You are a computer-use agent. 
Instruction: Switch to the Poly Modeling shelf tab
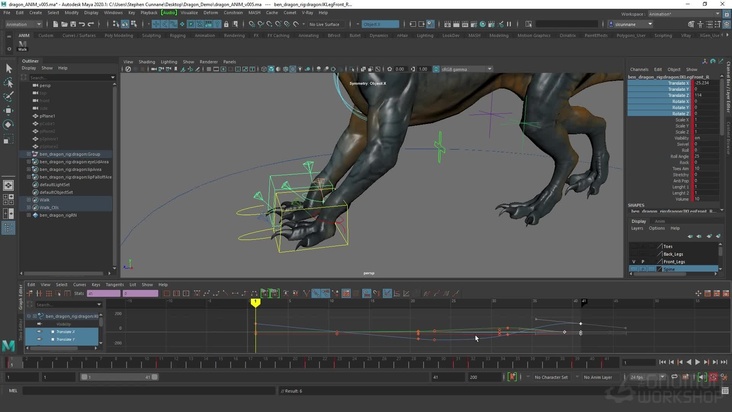119,35
